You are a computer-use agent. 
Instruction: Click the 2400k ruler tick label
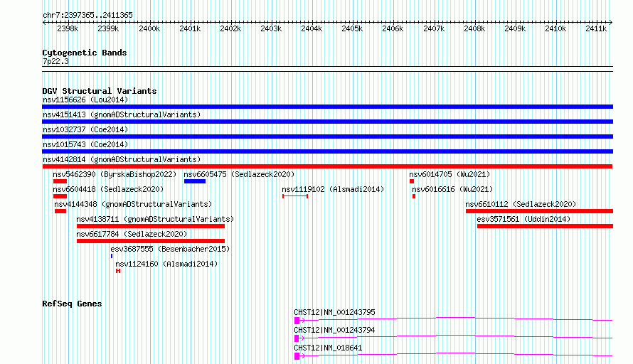click(149, 28)
